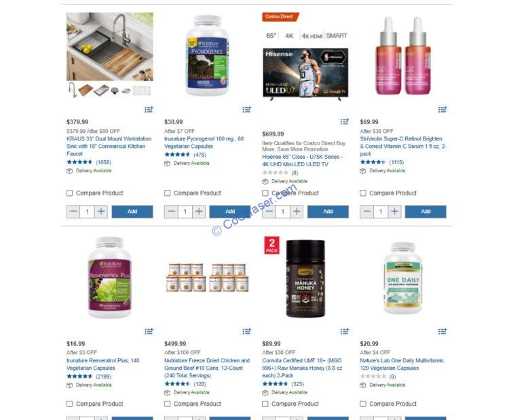This screenshot has height=420, width=509.
Task: Click add-to-list icon for One Daily Multivitamin
Action: pyautogui.click(x=442, y=331)
